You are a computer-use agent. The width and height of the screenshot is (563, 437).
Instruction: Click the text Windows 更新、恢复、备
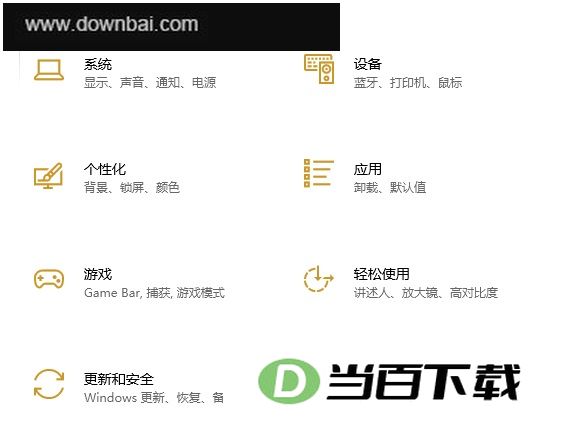click(x=154, y=398)
